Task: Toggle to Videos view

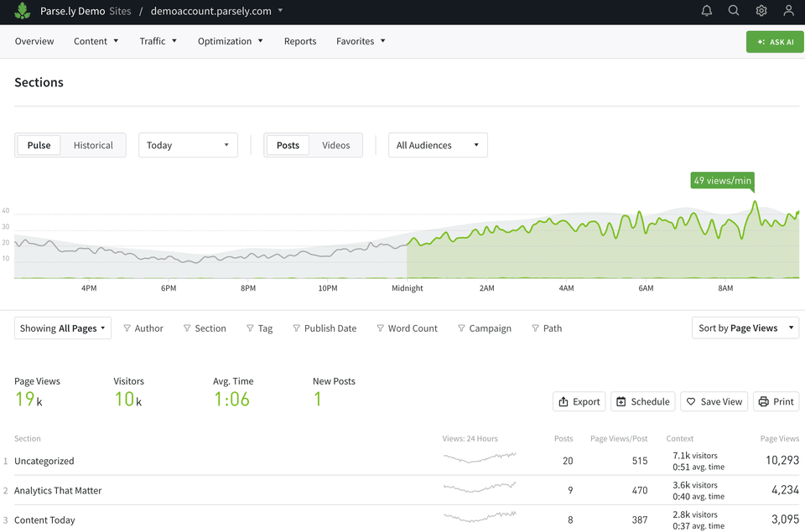Action: 336,145
